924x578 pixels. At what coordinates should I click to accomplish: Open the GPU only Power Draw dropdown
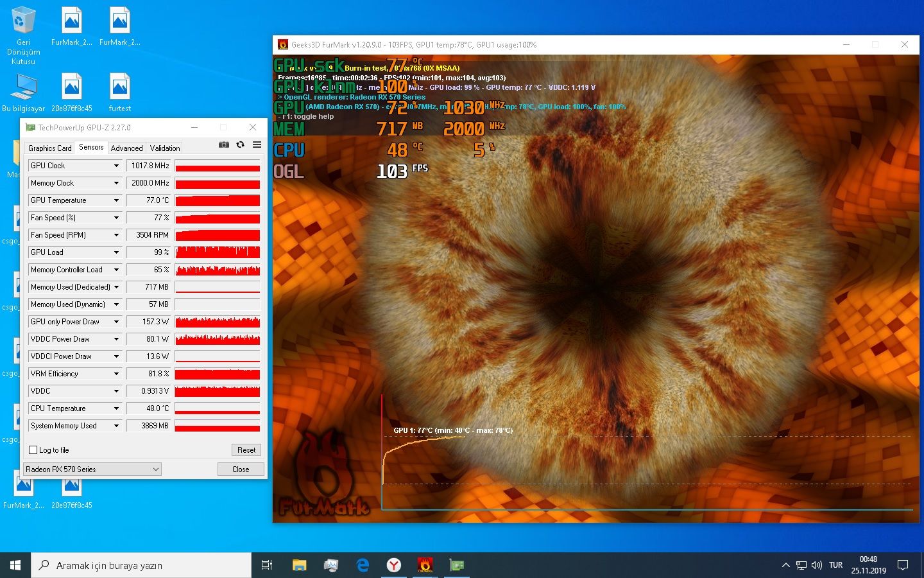click(x=116, y=322)
